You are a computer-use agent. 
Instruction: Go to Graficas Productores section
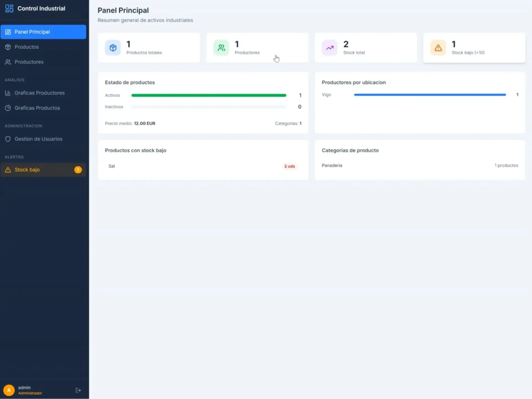pos(39,93)
